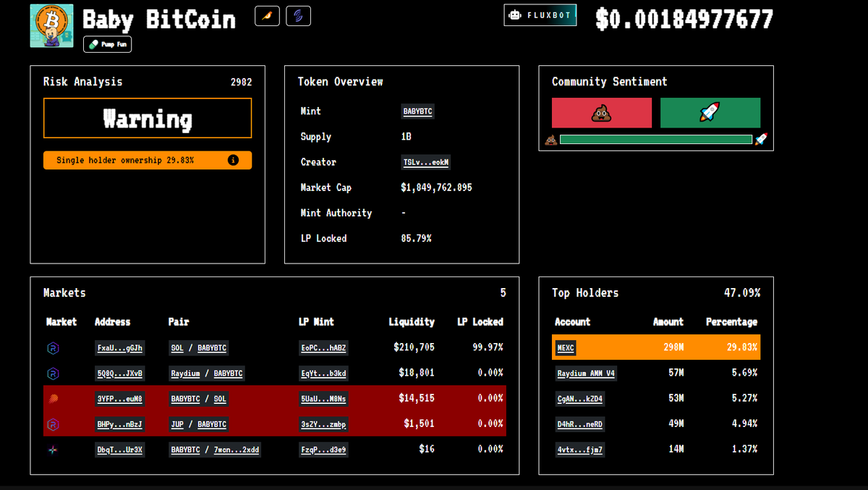Viewport: 868px width, 490px height.
Task: Click the 5.69% holder percentage
Action: pos(744,373)
